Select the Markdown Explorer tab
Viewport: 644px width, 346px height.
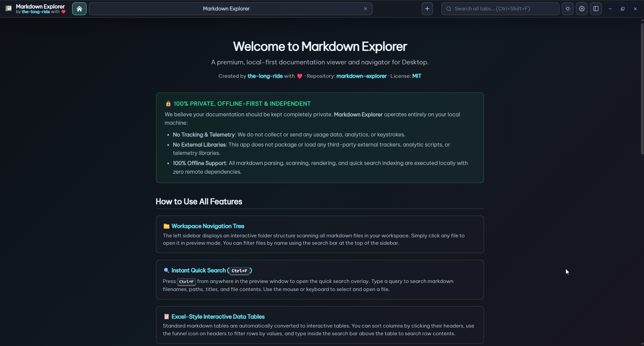click(x=231, y=9)
